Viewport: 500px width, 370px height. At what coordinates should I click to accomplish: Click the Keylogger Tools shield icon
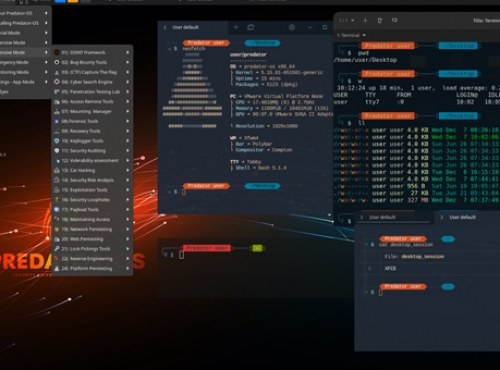click(x=57, y=141)
